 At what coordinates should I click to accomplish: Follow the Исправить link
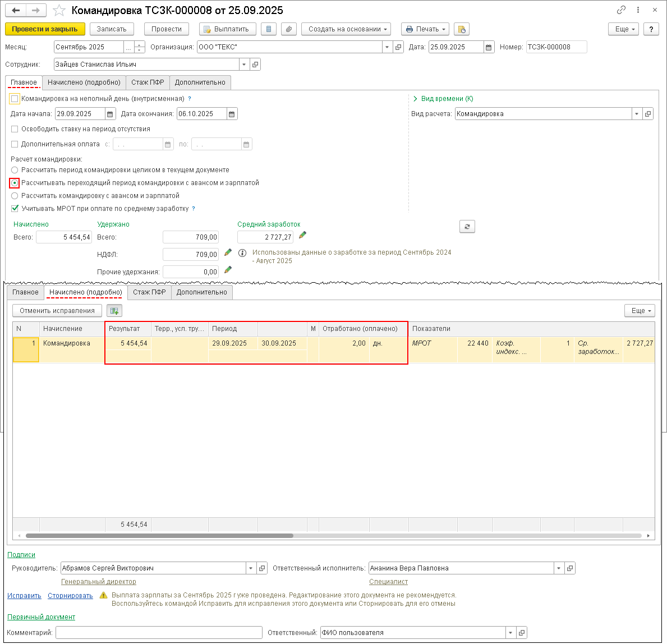point(24,596)
